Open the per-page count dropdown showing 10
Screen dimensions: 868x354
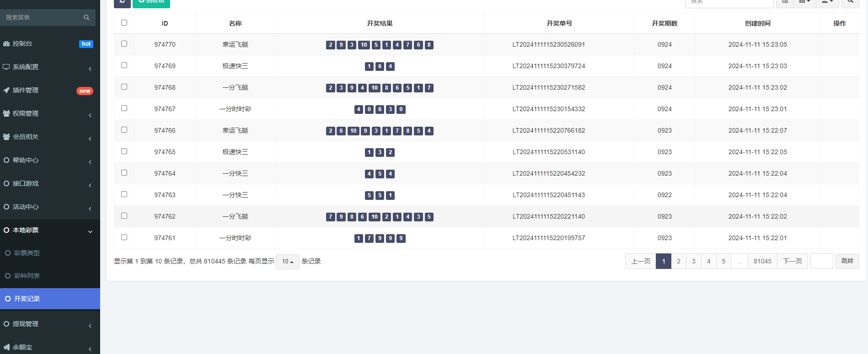point(287,262)
